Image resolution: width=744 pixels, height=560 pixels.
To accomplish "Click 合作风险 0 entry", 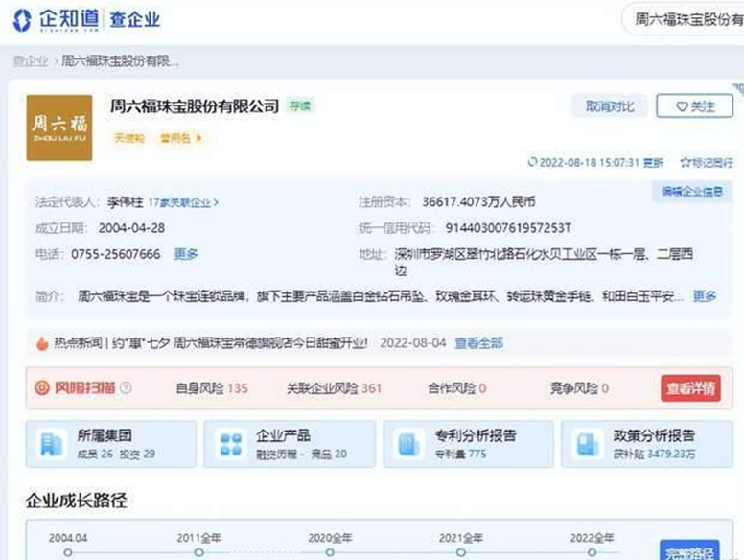I will click(457, 388).
